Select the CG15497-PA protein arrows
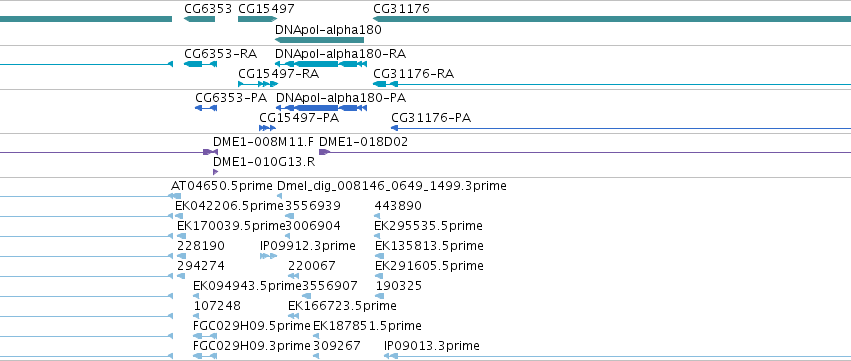 (x=268, y=128)
